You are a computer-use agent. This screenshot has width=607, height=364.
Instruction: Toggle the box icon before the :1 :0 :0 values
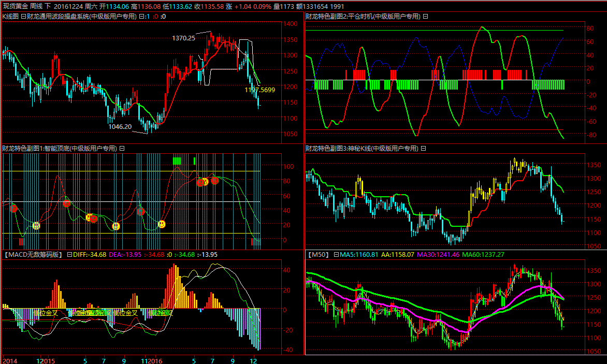click(141, 17)
